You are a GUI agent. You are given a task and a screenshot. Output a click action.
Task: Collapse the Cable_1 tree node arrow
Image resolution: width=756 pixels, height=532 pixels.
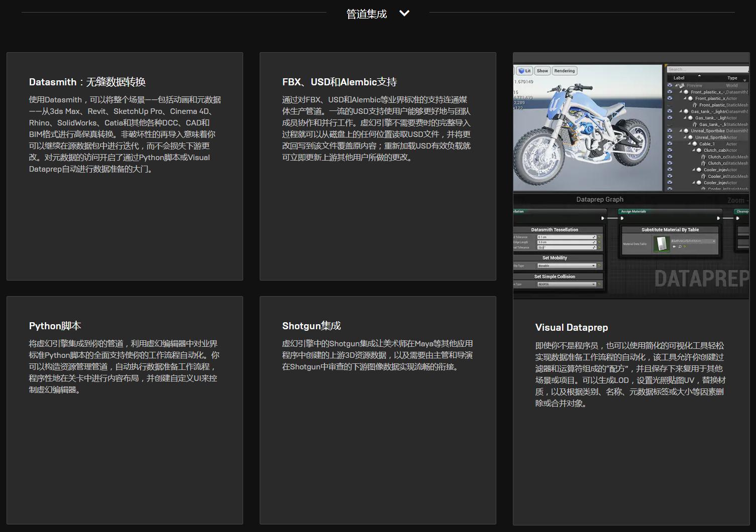point(690,144)
